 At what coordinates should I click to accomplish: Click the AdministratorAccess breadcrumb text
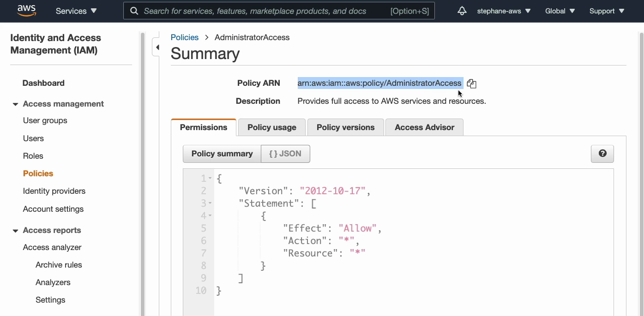tap(252, 37)
